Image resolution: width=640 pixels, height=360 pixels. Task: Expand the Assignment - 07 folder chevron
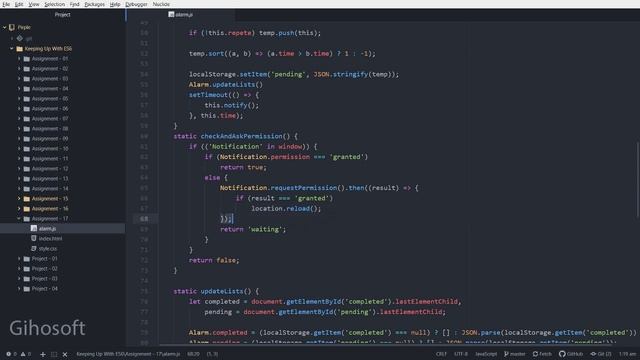click(19, 119)
